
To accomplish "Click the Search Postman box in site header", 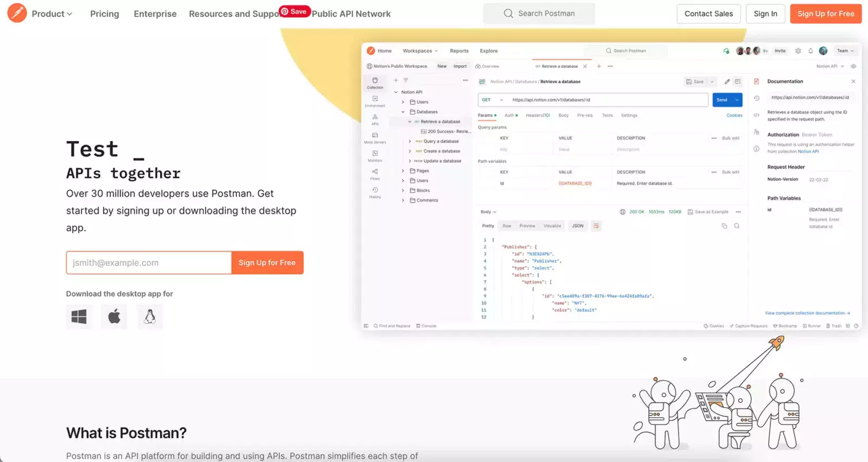I will coord(539,14).
